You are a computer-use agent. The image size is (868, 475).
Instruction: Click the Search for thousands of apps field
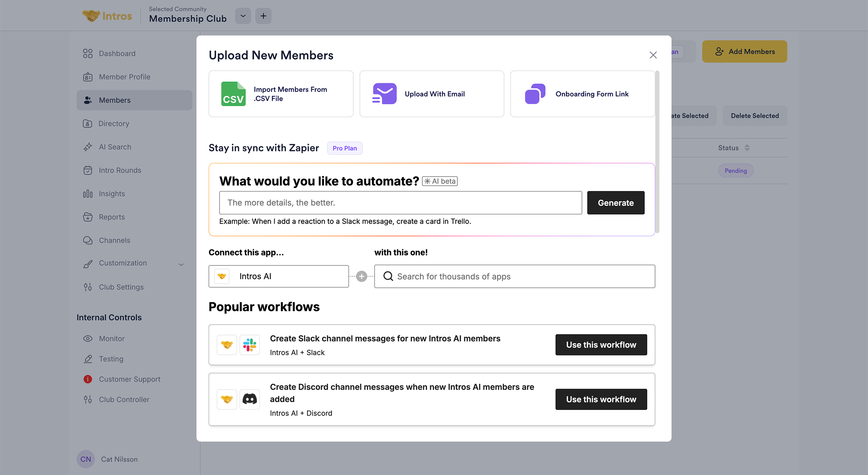514,276
